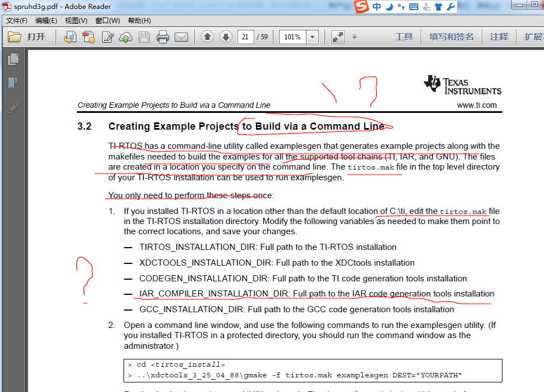Click the section number 3.2
The image size is (544, 392).
[84, 126]
